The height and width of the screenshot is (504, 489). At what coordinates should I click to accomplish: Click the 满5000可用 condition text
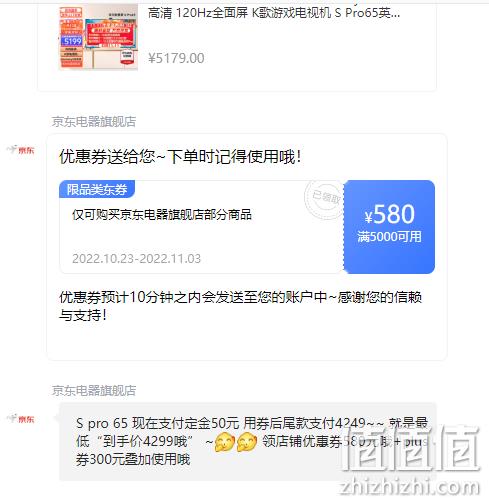point(389,236)
